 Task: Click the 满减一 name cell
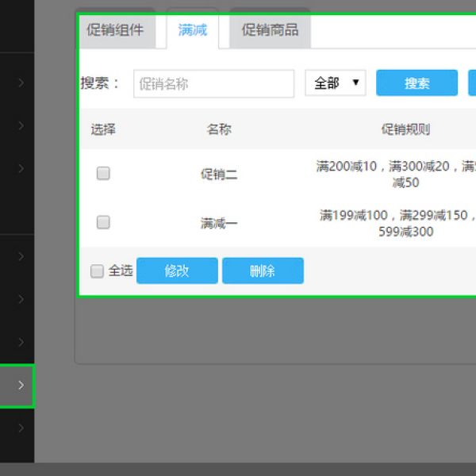click(219, 224)
